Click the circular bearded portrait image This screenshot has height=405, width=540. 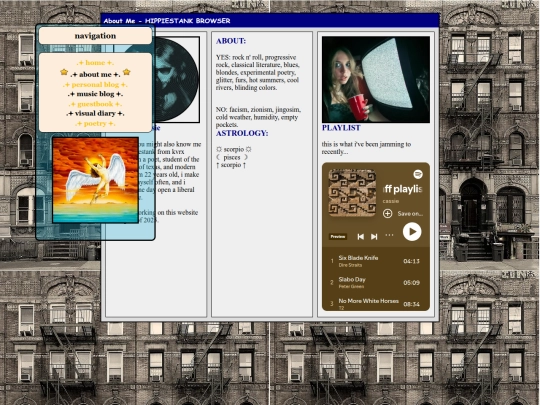176,80
